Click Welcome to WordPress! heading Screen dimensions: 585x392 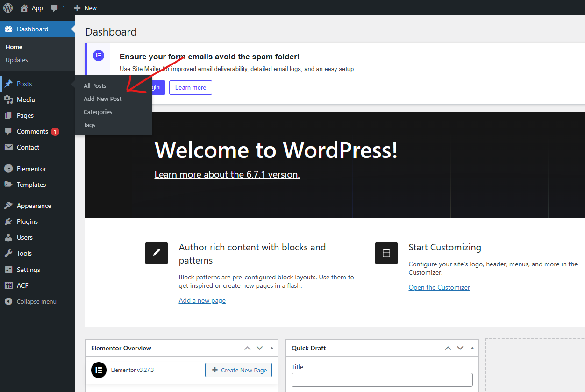(276, 150)
